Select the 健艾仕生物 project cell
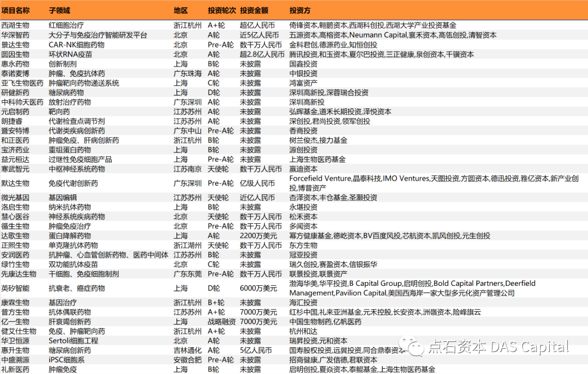This screenshot has width=588, height=374. [19, 331]
